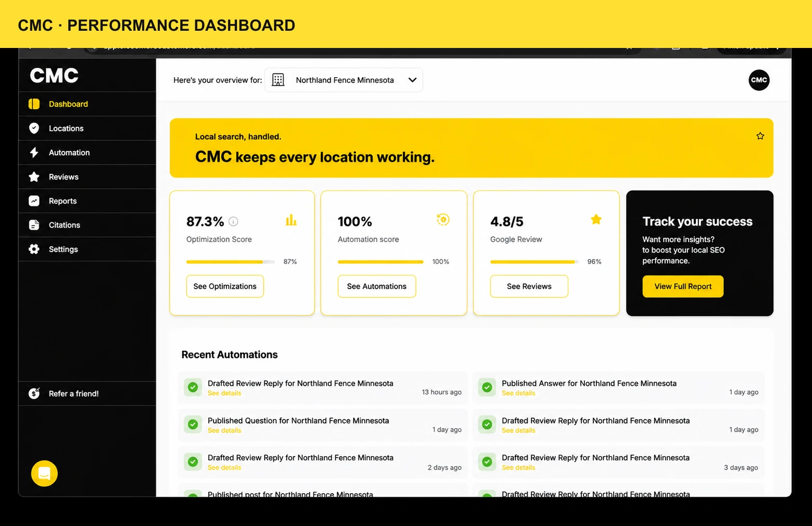Click the Automation lightning bolt icon
The image size is (812, 526).
(34, 152)
